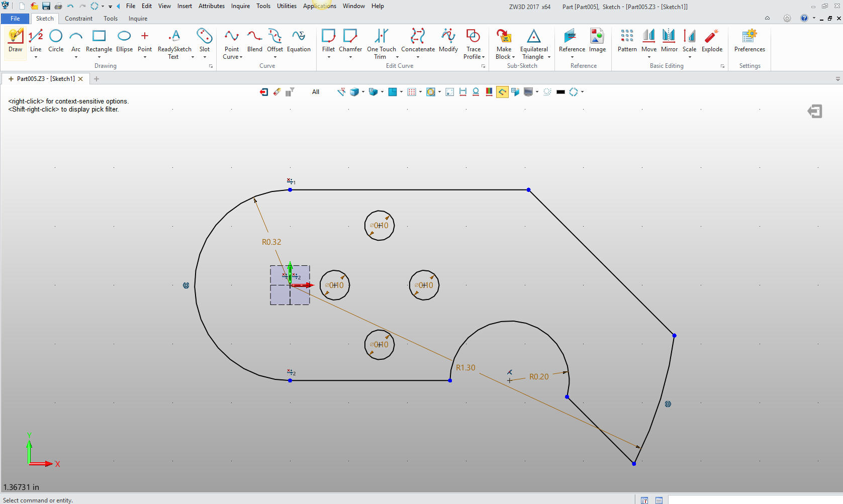Click the Blend curve tool
843x504 pixels.
coord(254,40)
